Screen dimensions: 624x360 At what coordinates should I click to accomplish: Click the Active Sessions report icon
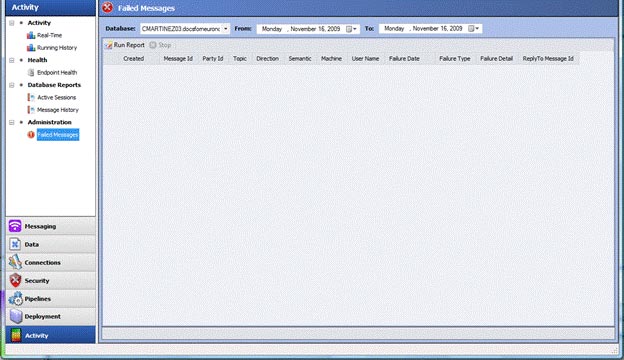[31, 97]
